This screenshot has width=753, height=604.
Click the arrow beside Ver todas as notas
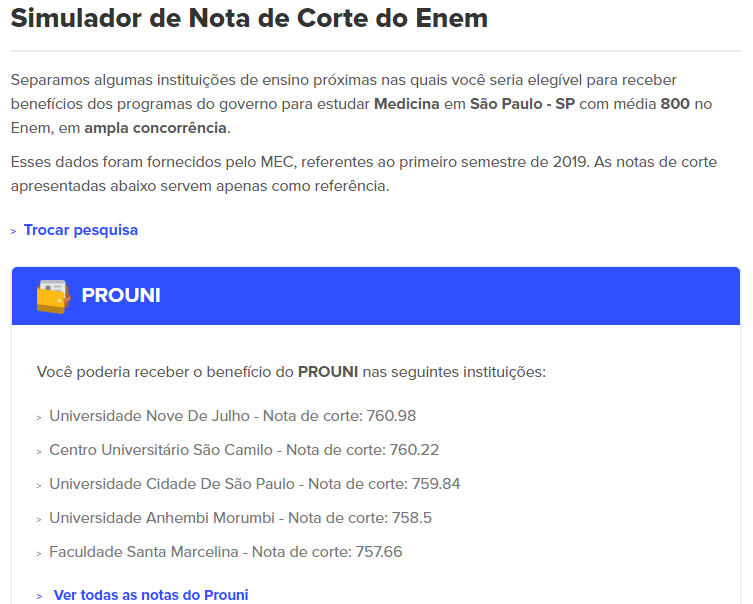pyautogui.click(x=39, y=596)
